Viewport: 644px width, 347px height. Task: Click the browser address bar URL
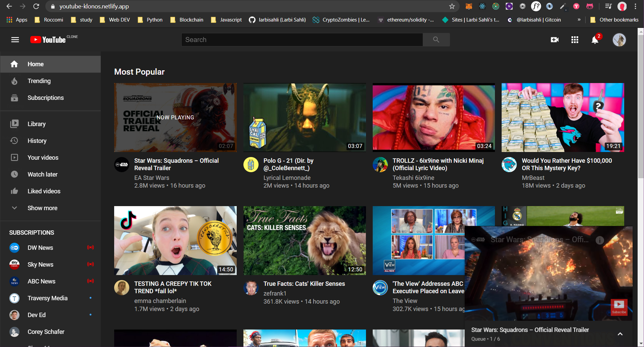94,6
